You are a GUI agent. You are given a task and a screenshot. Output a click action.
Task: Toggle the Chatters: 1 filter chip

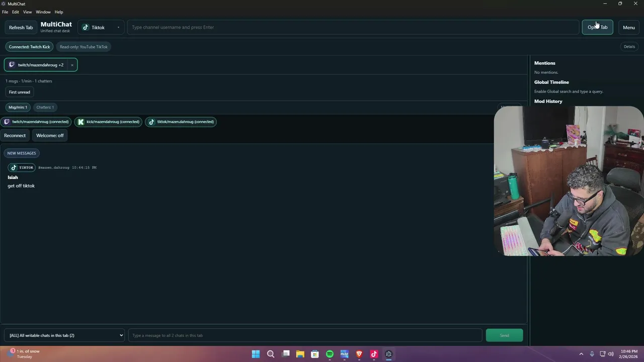point(45,107)
